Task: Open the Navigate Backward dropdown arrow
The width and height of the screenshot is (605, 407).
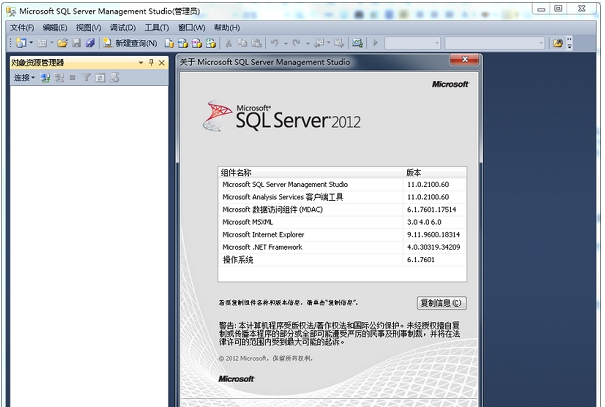Action: [328, 43]
